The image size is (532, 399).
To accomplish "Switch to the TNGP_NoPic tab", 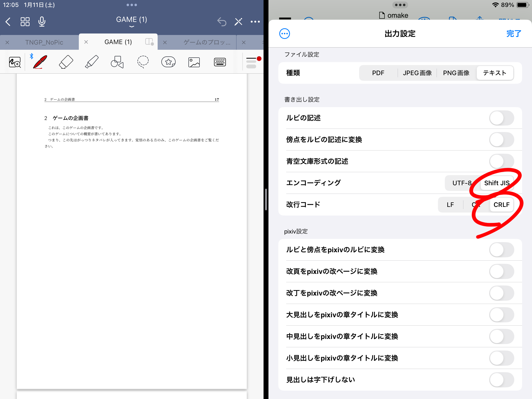I will (44, 42).
